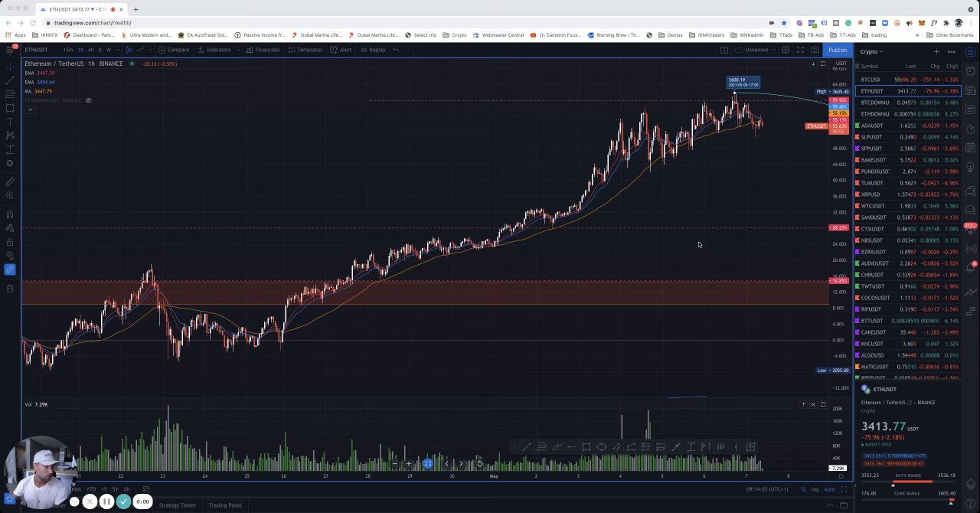Select XRPUSD in watchlist
The image size is (980, 513).
coord(908,194)
